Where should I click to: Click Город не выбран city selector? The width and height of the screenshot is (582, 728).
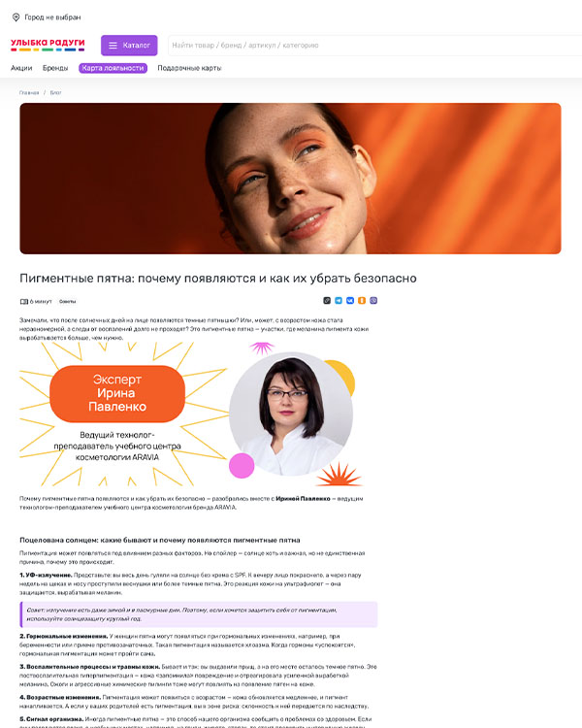point(52,17)
